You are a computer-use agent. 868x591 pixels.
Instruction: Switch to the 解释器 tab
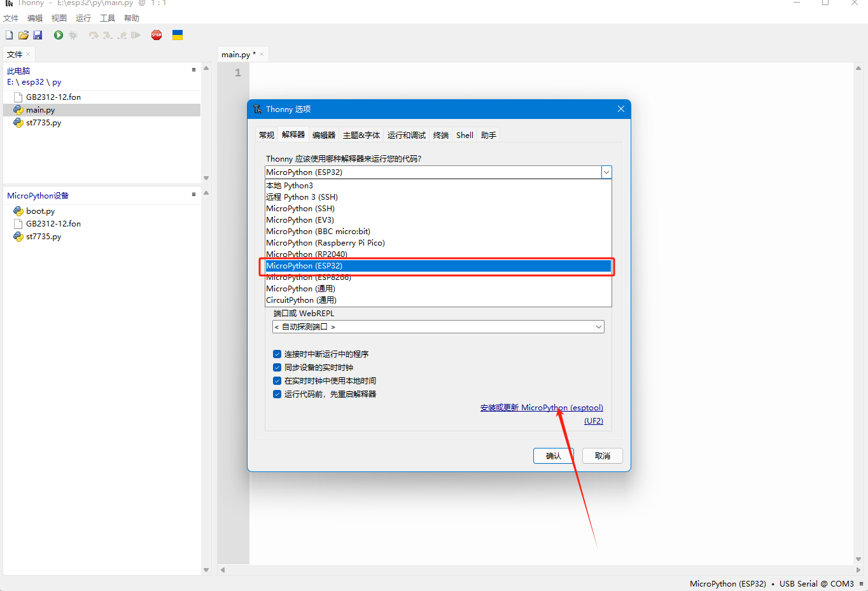293,135
